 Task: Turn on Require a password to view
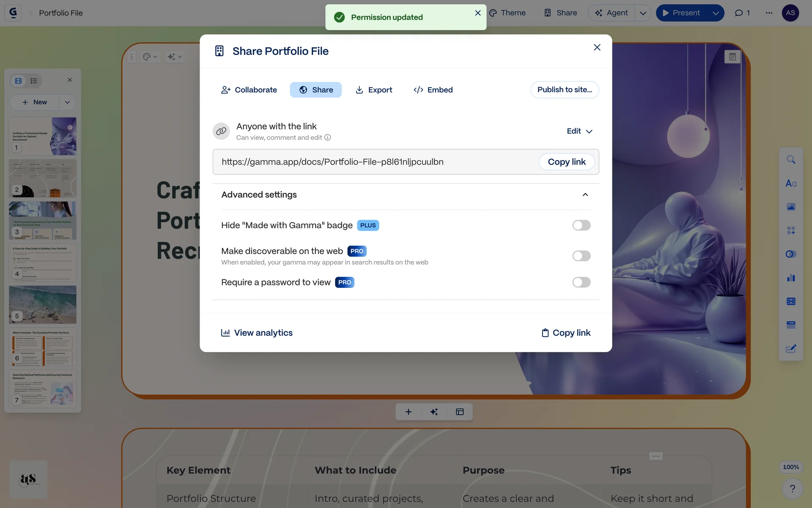click(x=581, y=282)
